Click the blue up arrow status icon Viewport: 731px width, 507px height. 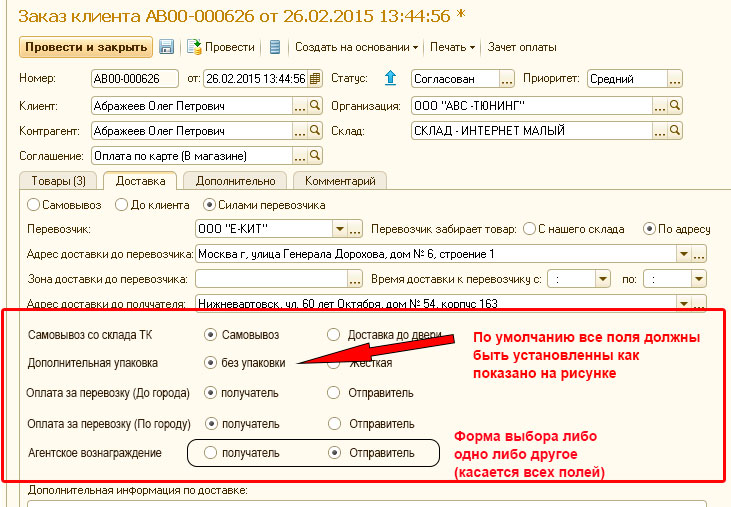point(390,79)
